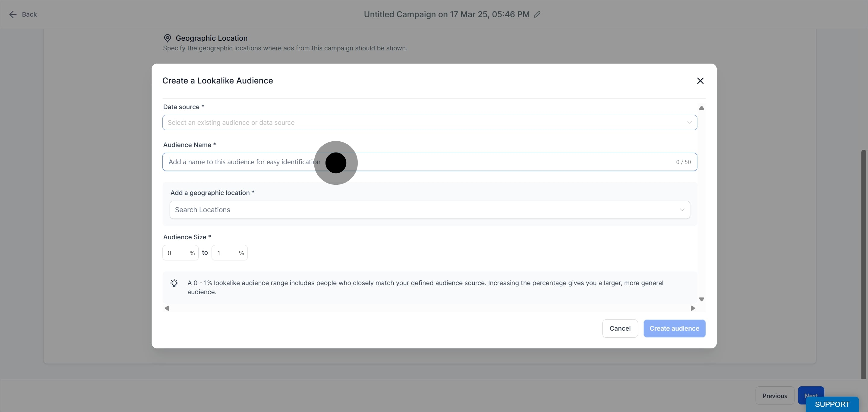Image resolution: width=868 pixels, height=412 pixels.
Task: Click the lightbulb tip icon
Action: (x=174, y=283)
